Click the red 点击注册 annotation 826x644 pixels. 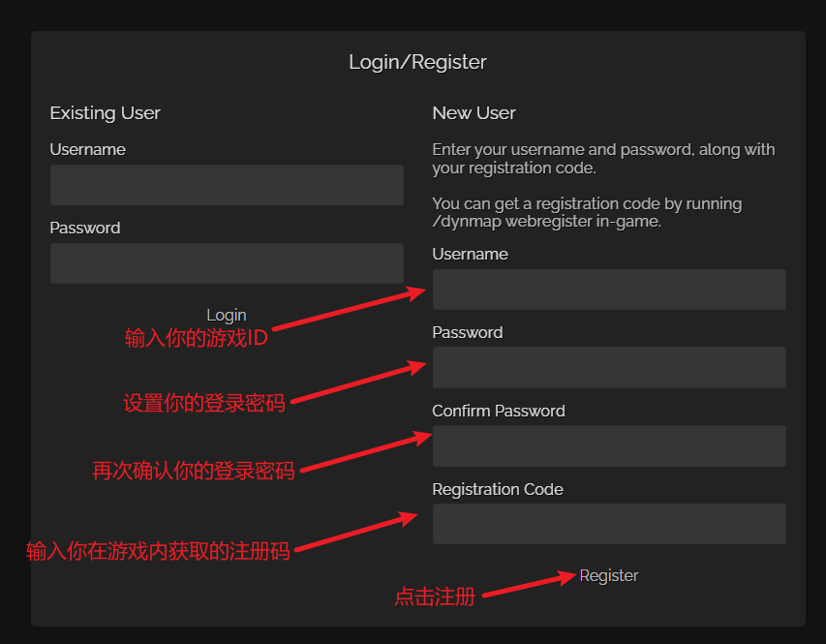pos(434,598)
